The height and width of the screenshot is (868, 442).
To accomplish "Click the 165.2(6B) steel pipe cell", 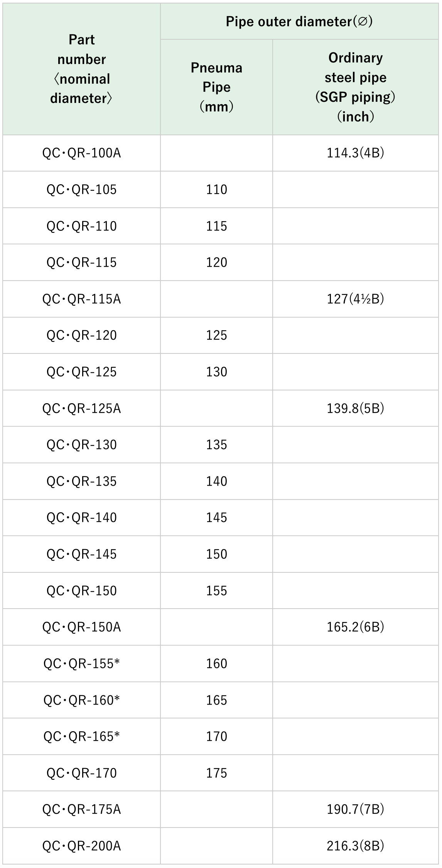I will [355, 627].
